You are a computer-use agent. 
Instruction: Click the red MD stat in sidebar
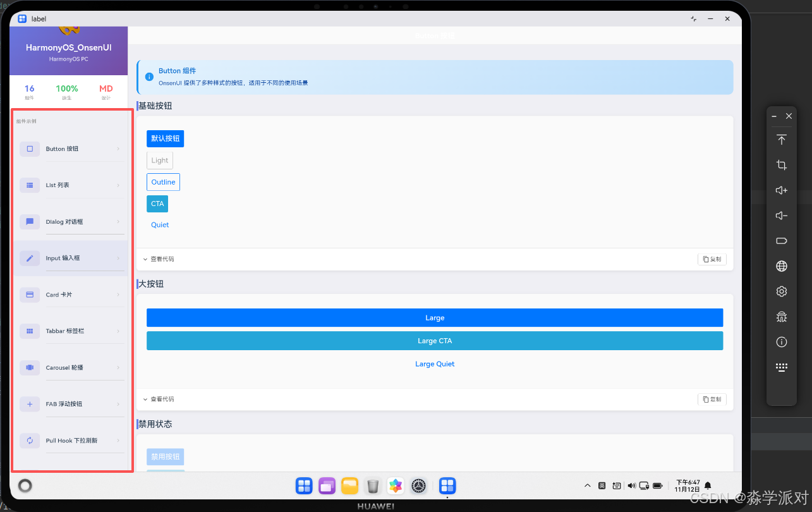(x=106, y=92)
